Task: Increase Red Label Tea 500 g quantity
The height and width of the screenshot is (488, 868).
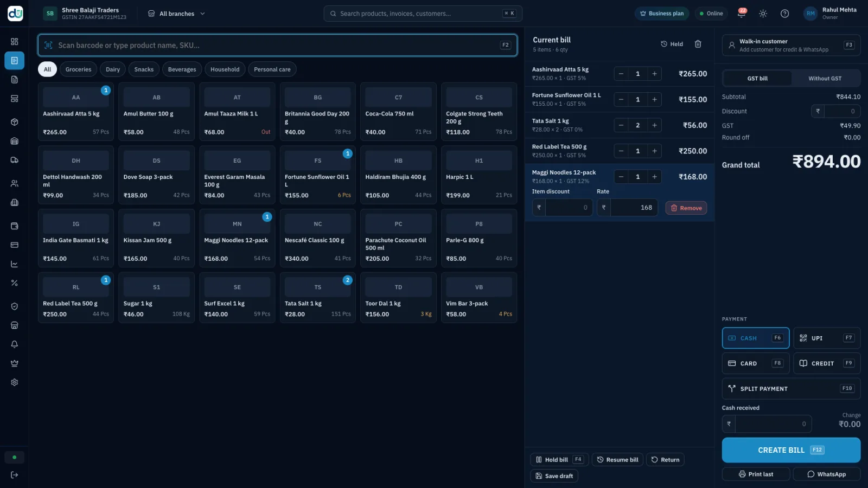Action: coord(654,151)
